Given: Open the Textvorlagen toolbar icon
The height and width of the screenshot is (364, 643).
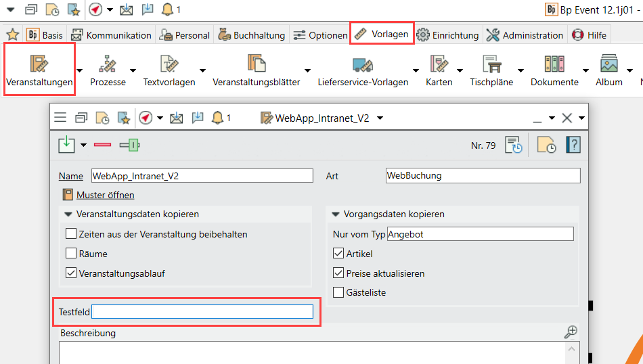Looking at the screenshot, I should click(169, 65).
